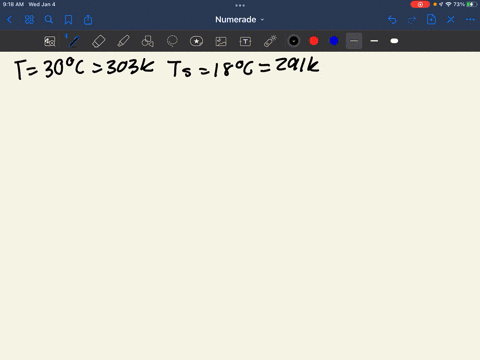The height and width of the screenshot is (360, 480).
Task: Choose the red pen color
Action: [314, 41]
